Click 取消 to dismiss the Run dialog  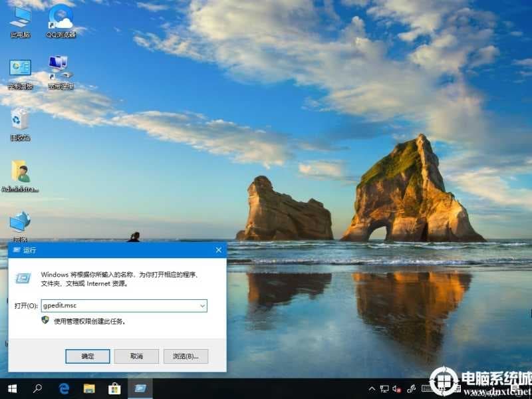136,356
